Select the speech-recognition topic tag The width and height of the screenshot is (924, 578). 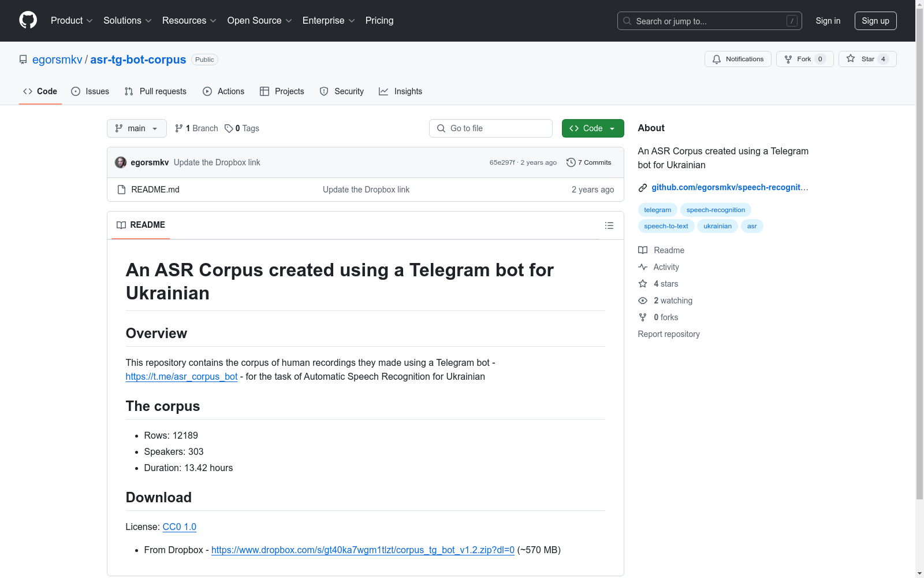(x=716, y=210)
